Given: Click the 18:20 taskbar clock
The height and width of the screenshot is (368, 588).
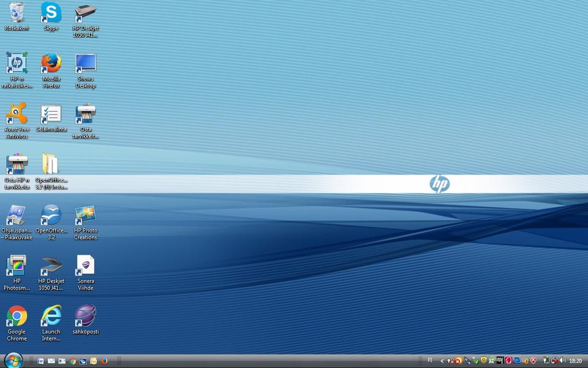Looking at the screenshot, I should coord(575,361).
